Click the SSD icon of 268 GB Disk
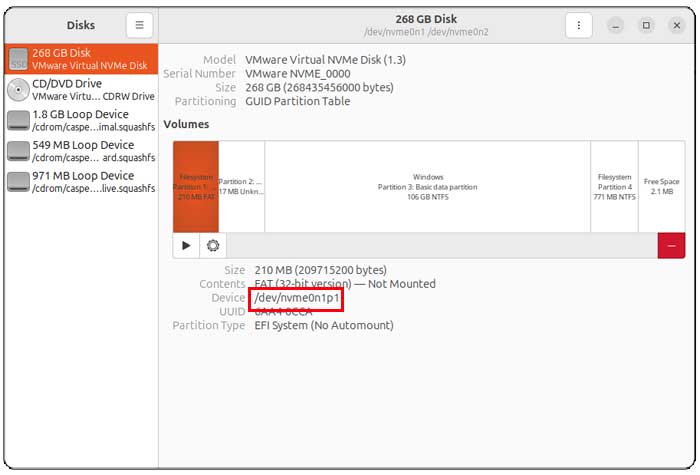 (18, 59)
